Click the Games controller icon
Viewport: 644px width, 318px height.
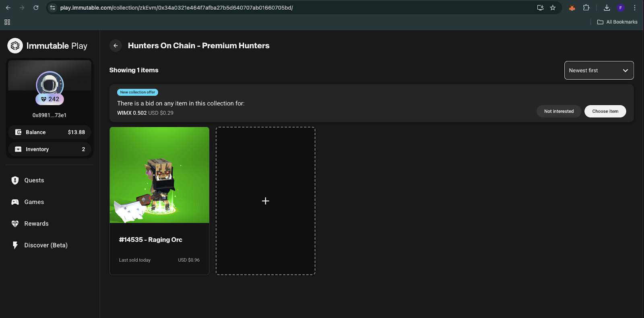[15, 202]
